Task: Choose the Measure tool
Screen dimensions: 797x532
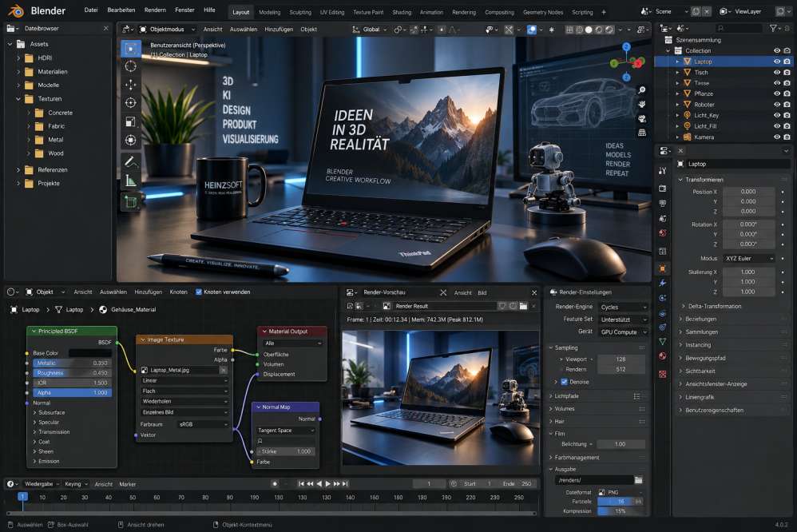Action: click(x=131, y=181)
